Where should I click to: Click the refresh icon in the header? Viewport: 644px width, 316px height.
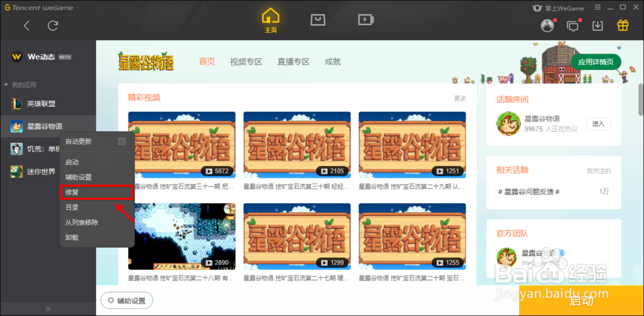53,26
